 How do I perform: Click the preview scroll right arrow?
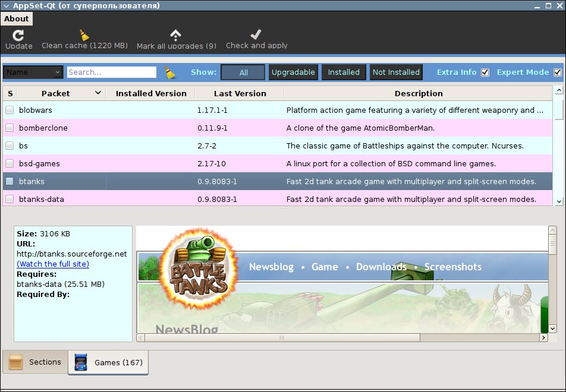coord(543,337)
